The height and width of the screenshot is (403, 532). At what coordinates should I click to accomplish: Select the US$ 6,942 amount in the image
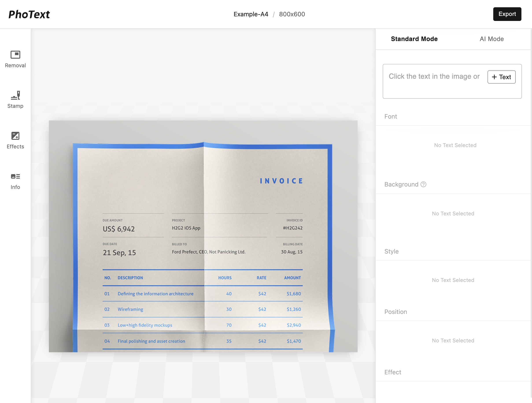pos(119,229)
